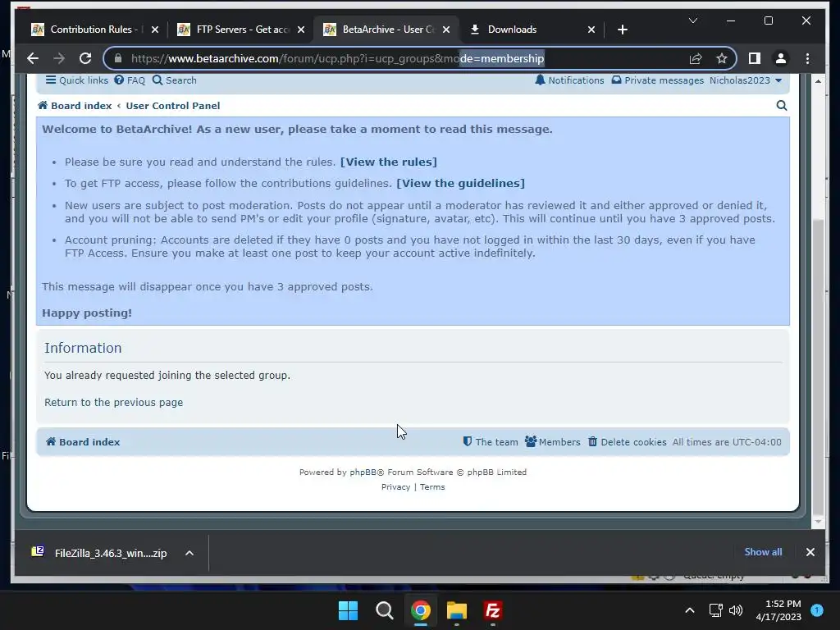This screenshot has height=630, width=840.
Task: Open User Control Panel breadcrumb link
Action: point(172,106)
